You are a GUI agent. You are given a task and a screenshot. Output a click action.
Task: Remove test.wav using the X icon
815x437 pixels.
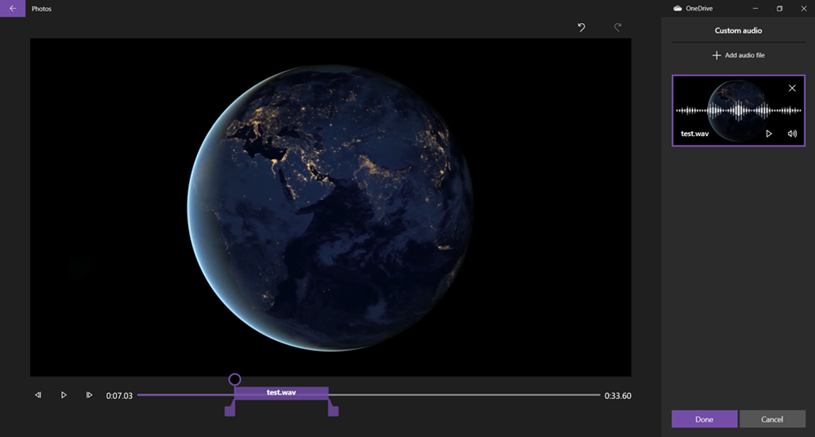[792, 88]
